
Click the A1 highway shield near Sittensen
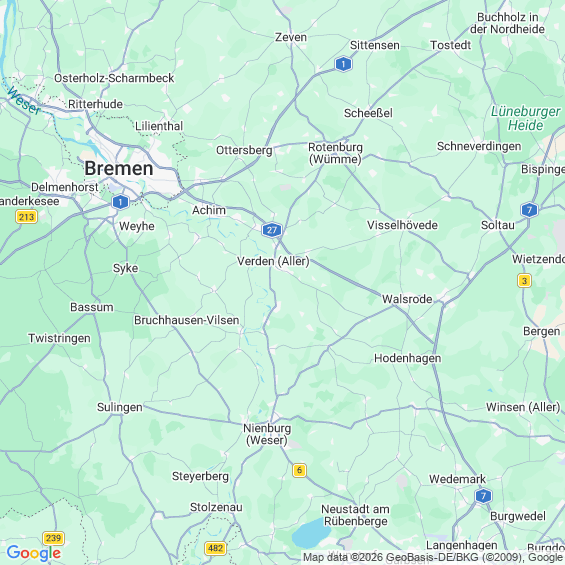343,64
